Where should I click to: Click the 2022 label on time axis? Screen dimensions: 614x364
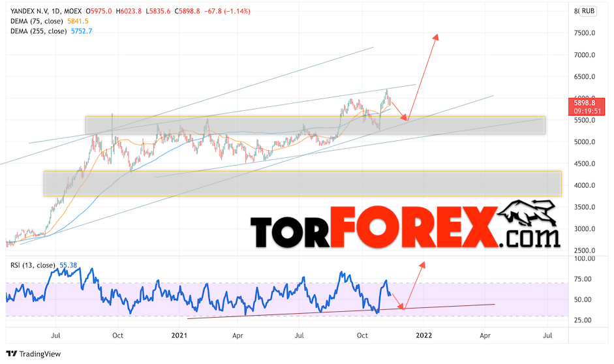(424, 335)
